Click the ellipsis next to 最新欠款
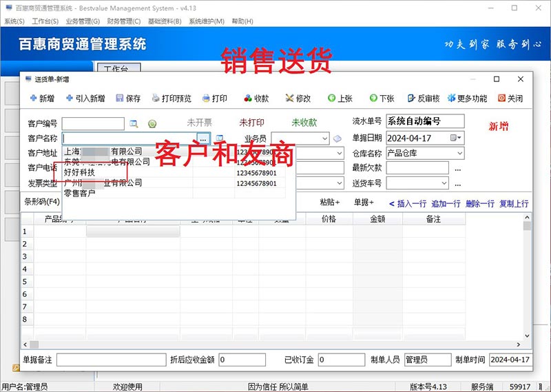The image size is (551, 392). (x=458, y=169)
